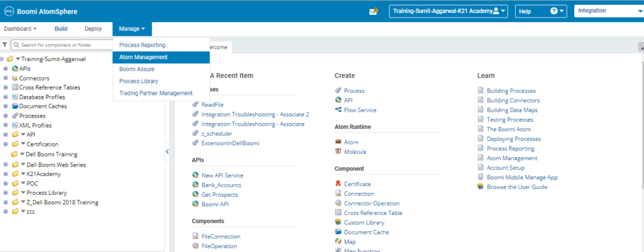Click the Help question mark icon
Image resolution: width=644 pixels, height=252 pixels.
tap(553, 11)
